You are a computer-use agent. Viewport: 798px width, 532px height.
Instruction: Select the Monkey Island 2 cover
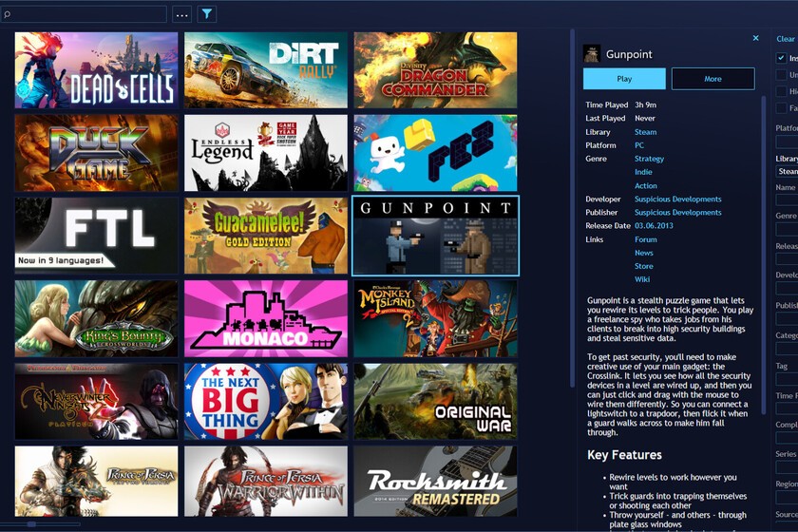point(436,318)
